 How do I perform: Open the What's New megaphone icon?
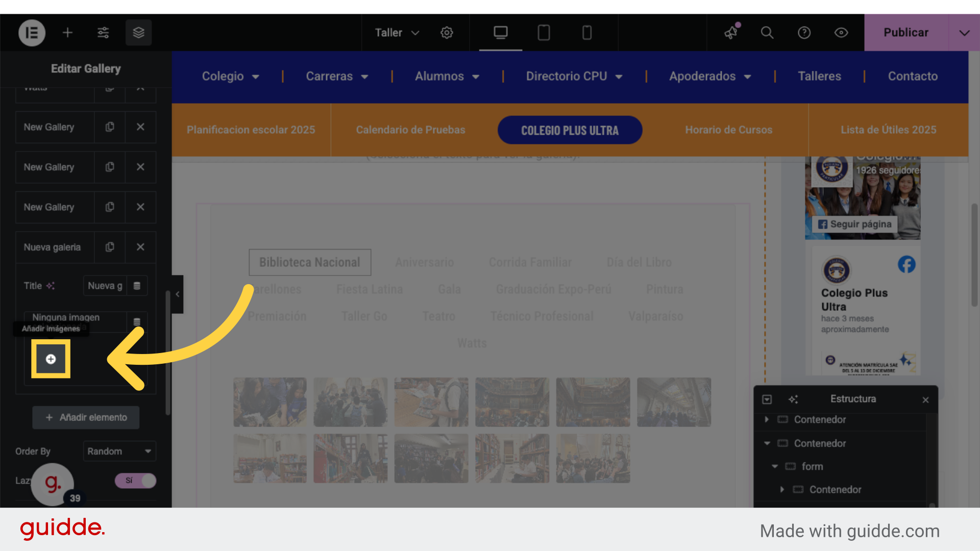731,32
